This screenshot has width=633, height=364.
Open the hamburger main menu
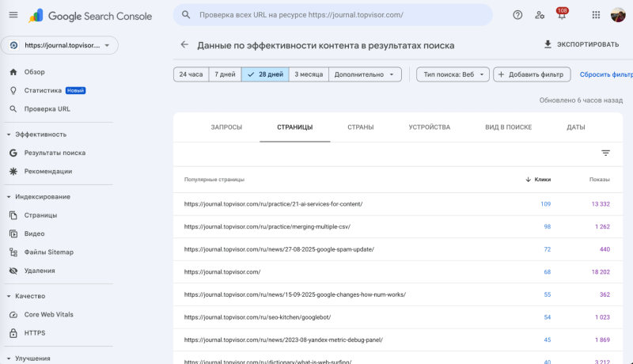(13, 15)
